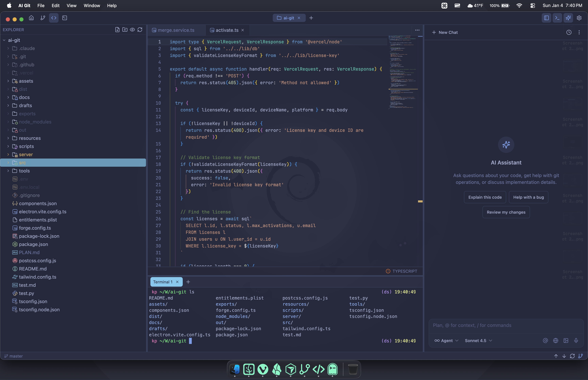The width and height of the screenshot is (588, 380).
Task: Toggle hidden files visibility with eye icon
Action: click(x=133, y=29)
